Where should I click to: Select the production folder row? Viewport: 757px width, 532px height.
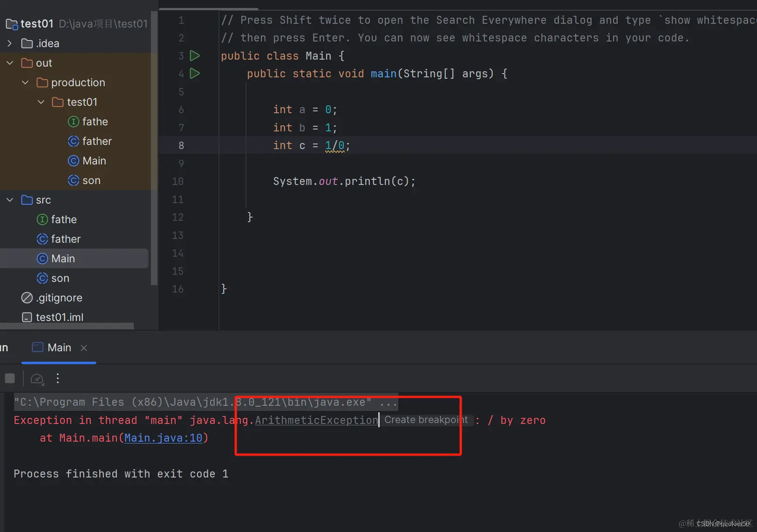point(75,82)
